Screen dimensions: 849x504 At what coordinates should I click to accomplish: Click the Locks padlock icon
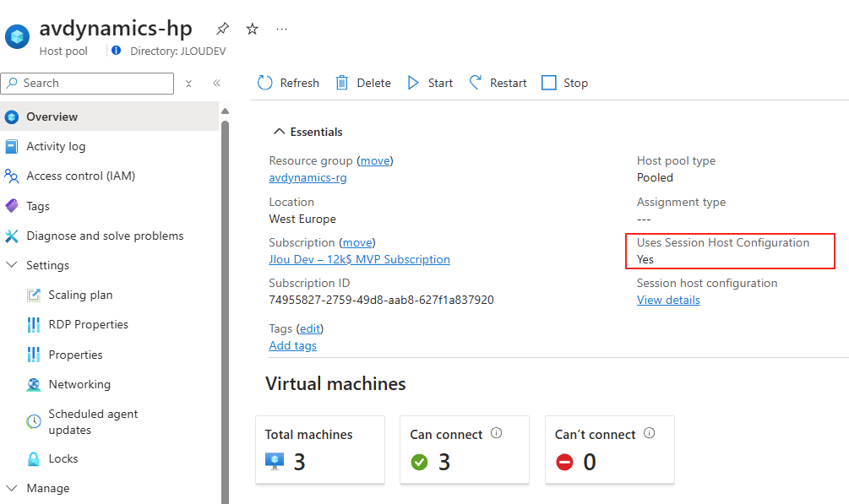pos(34,459)
